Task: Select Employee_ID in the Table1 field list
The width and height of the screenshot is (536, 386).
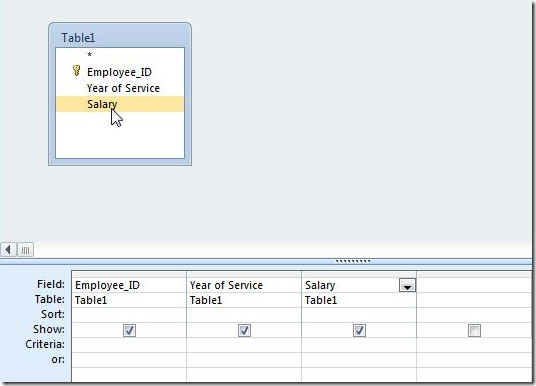Action: [x=120, y=72]
